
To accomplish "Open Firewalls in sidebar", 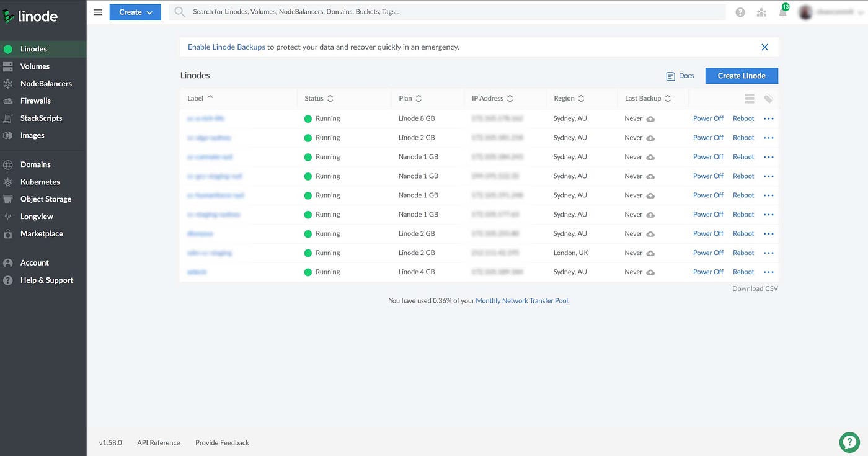I will click(43, 101).
